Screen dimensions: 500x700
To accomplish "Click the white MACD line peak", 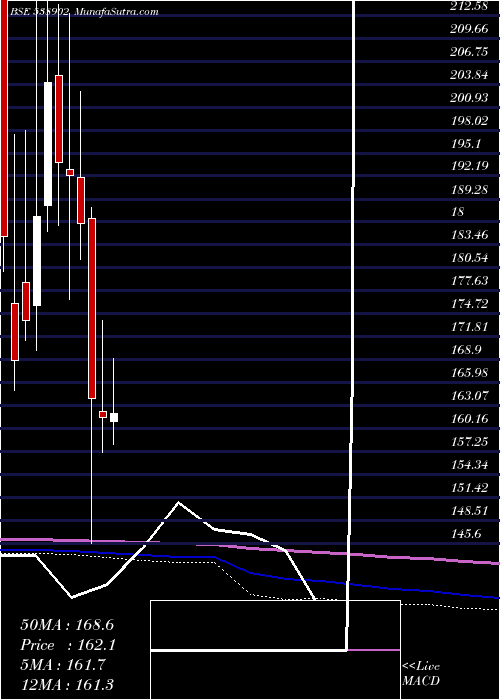I will 179,502.
